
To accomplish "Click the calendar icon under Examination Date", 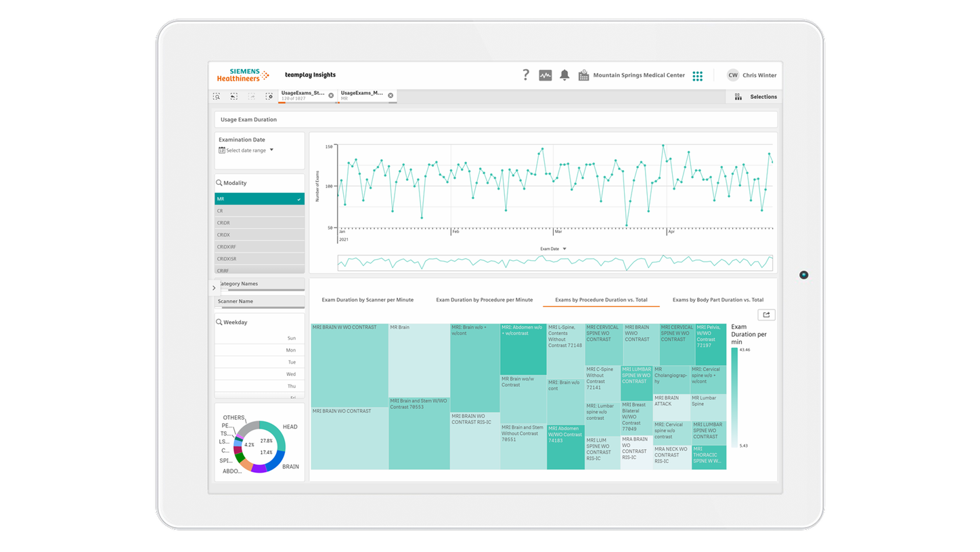I will [221, 150].
